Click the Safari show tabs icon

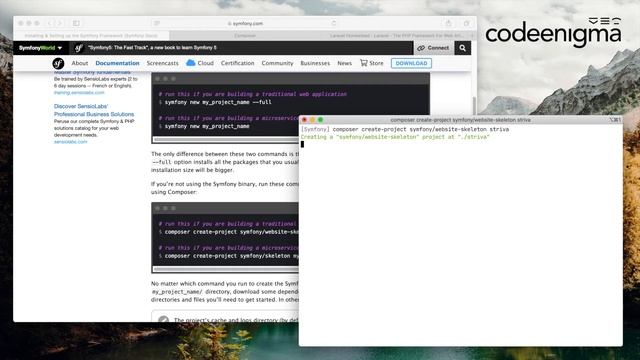[467, 23]
